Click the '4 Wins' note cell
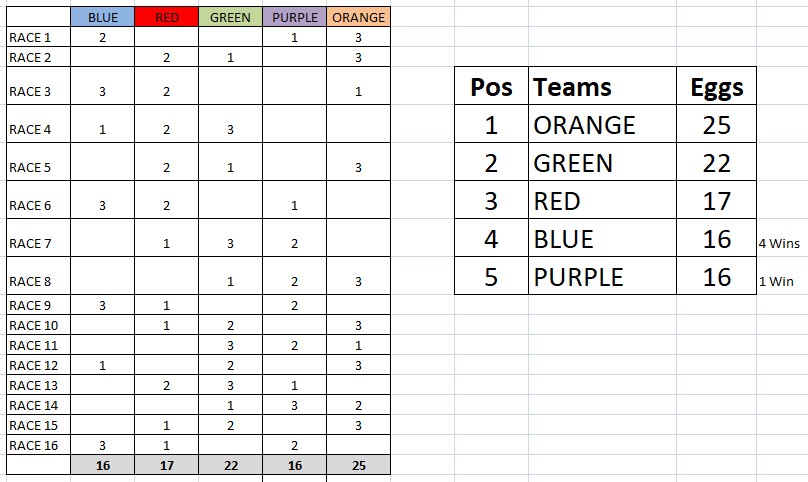The height and width of the screenshot is (482, 808). (779, 243)
